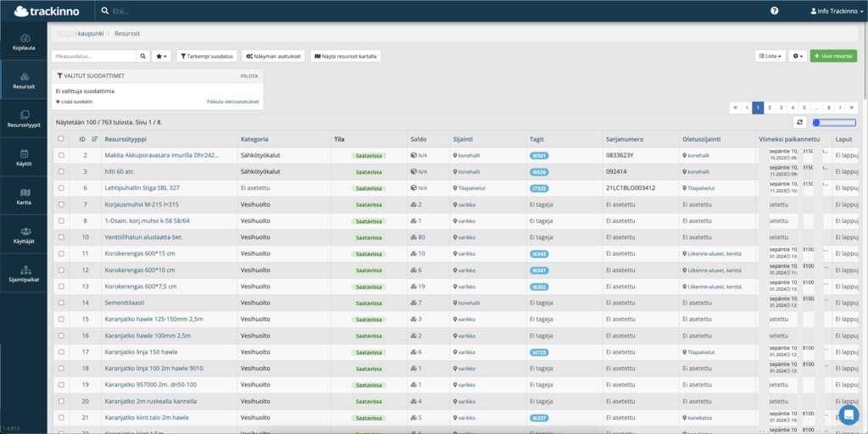Click the Uusi resurssi button
Image resolution: width=868 pixels, height=434 pixels.
(833, 56)
